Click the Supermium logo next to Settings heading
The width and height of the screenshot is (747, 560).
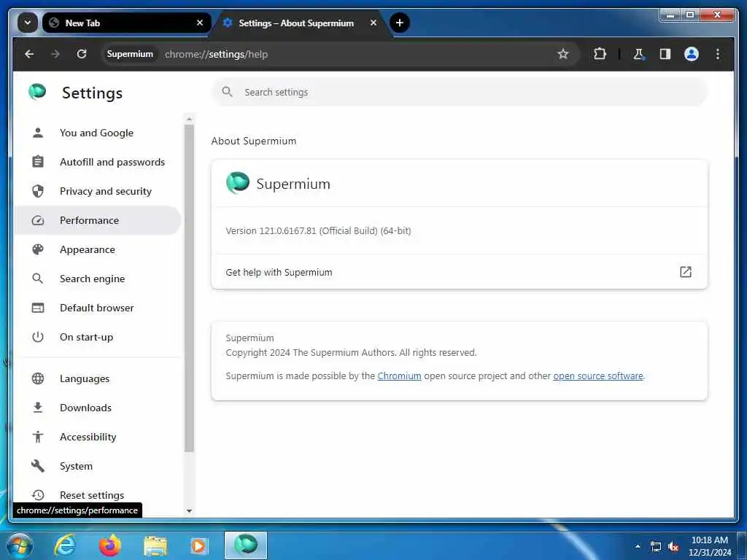37,92
